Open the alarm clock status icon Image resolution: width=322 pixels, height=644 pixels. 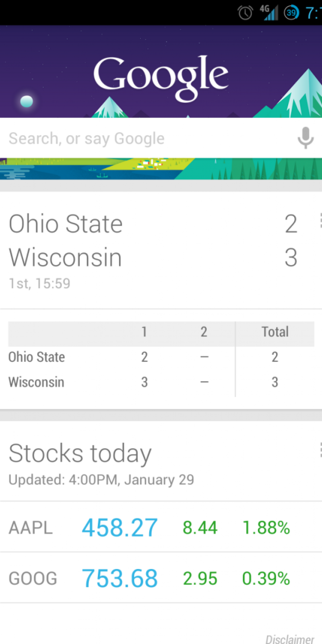coord(245,13)
